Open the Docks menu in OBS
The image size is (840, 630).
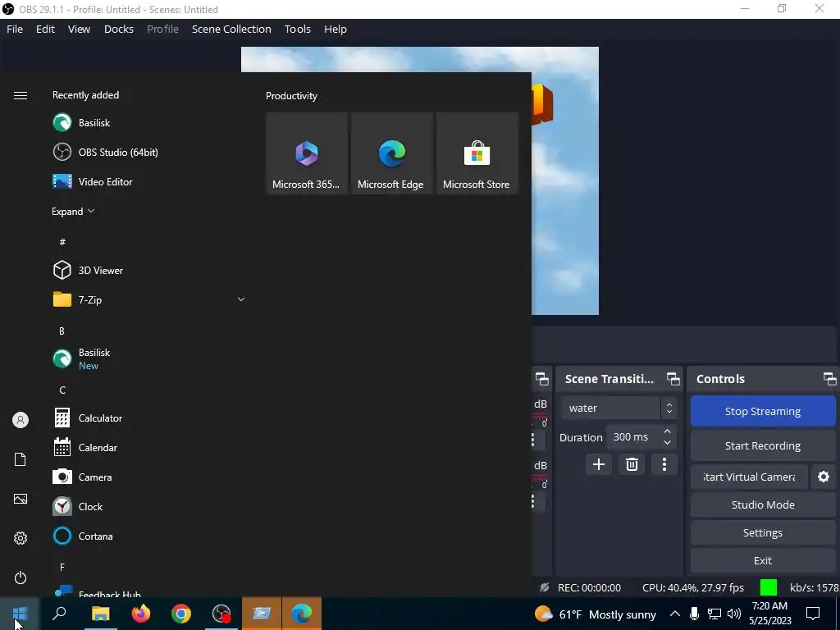(119, 29)
